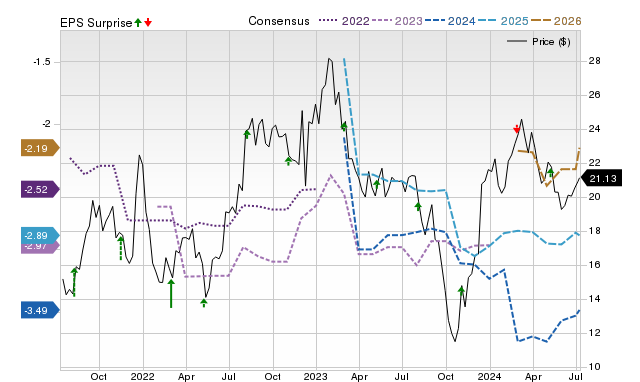Click the green surprise arrow at the July 2022 price jump
Screen dimensions: 640x382
[x=247, y=134]
